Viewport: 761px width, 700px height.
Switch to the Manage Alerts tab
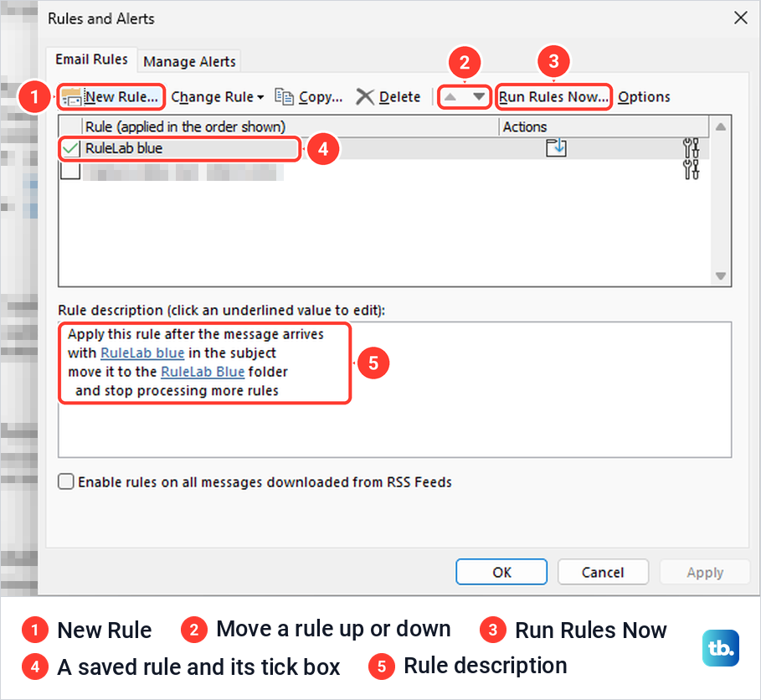click(189, 62)
